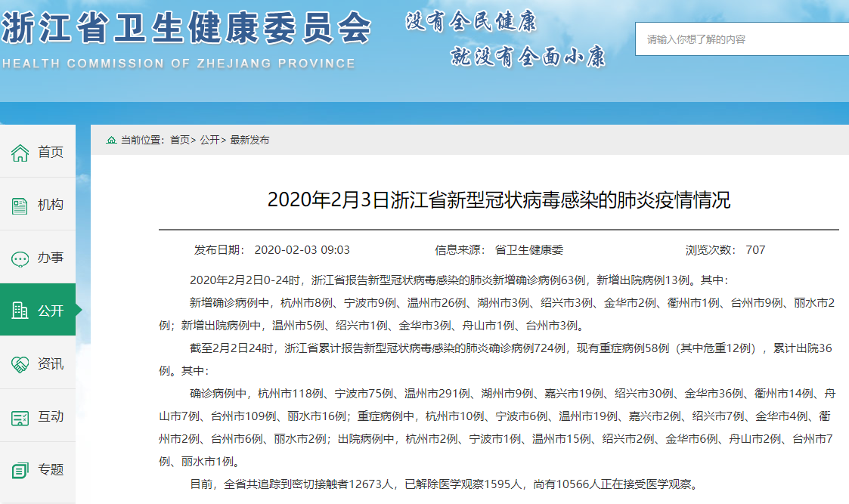Click the building icon beside 公开

pyautogui.click(x=20, y=311)
